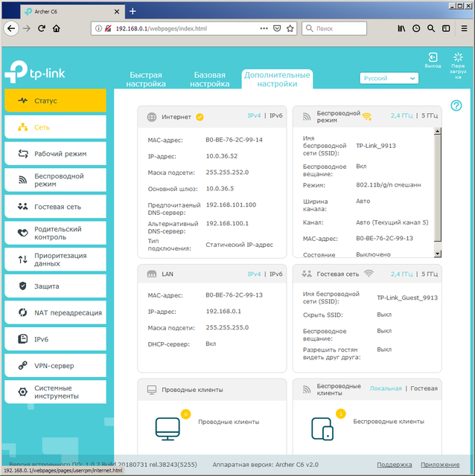Bookmark this page with the star icon

pyautogui.click(x=290, y=28)
